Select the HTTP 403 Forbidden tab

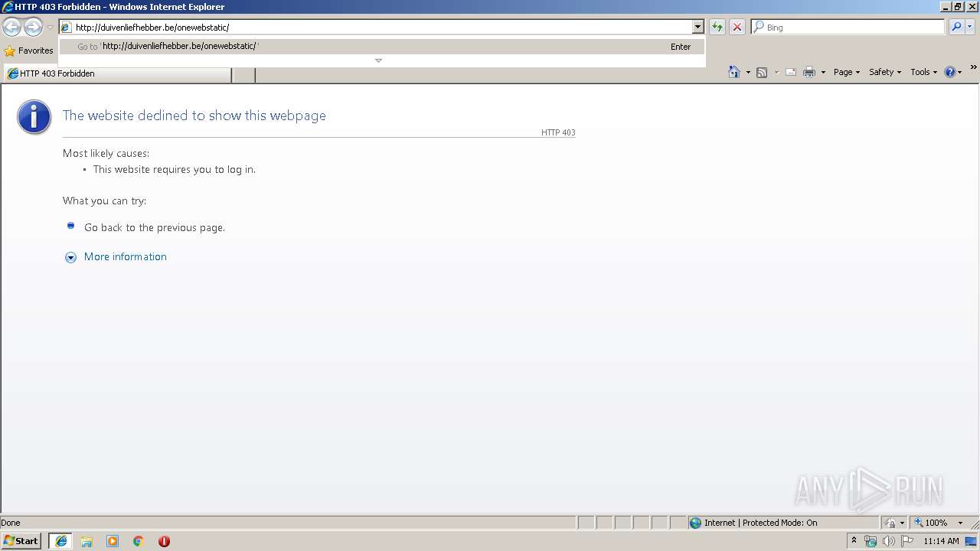118,73
